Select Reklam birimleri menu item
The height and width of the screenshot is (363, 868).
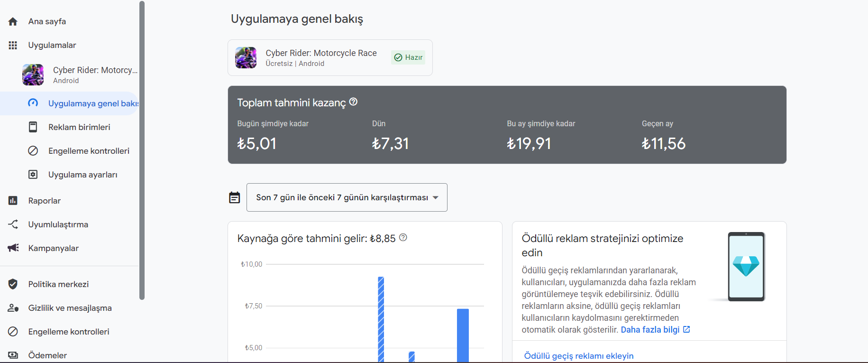click(x=79, y=127)
